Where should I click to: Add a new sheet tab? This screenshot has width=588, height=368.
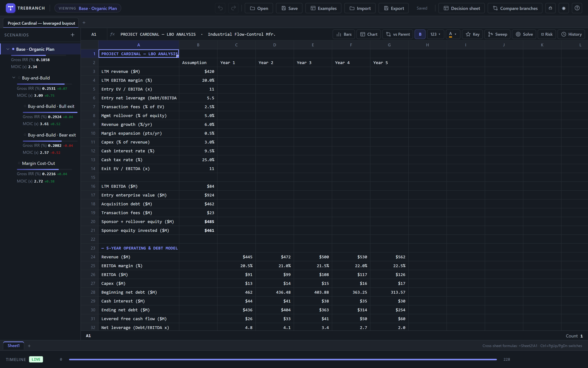[29, 346]
